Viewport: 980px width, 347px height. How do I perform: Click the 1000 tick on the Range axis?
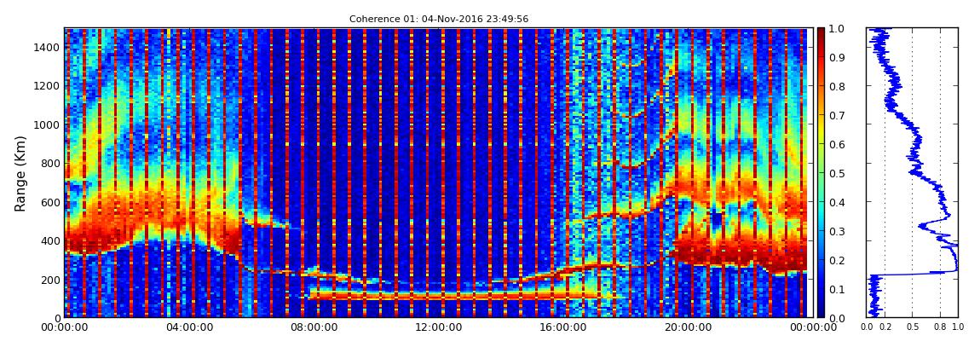[x=47, y=125]
